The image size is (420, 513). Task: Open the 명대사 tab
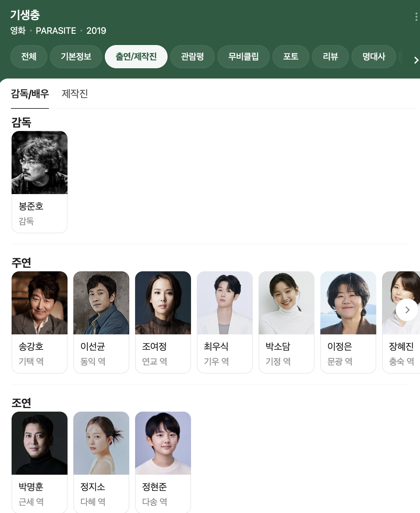point(374,57)
